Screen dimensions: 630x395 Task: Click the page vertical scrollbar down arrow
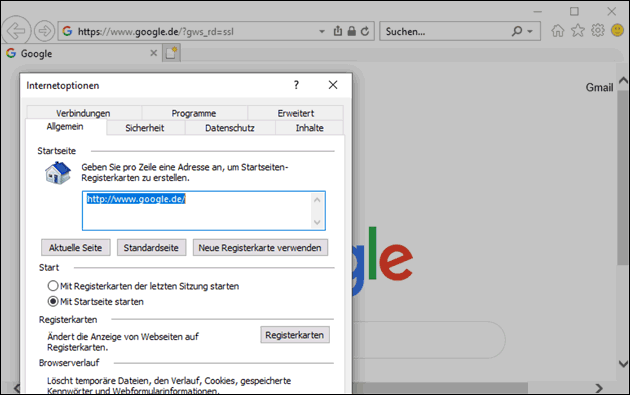pos(623,364)
